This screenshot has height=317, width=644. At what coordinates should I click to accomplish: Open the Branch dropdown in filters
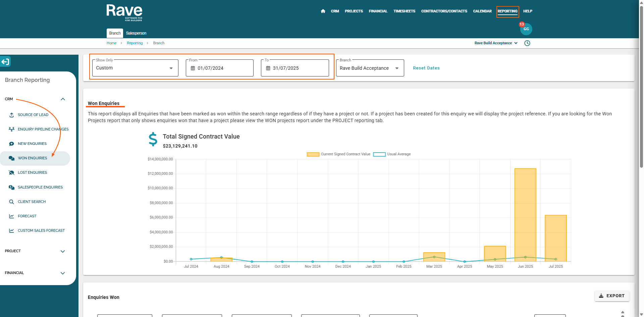coord(370,68)
